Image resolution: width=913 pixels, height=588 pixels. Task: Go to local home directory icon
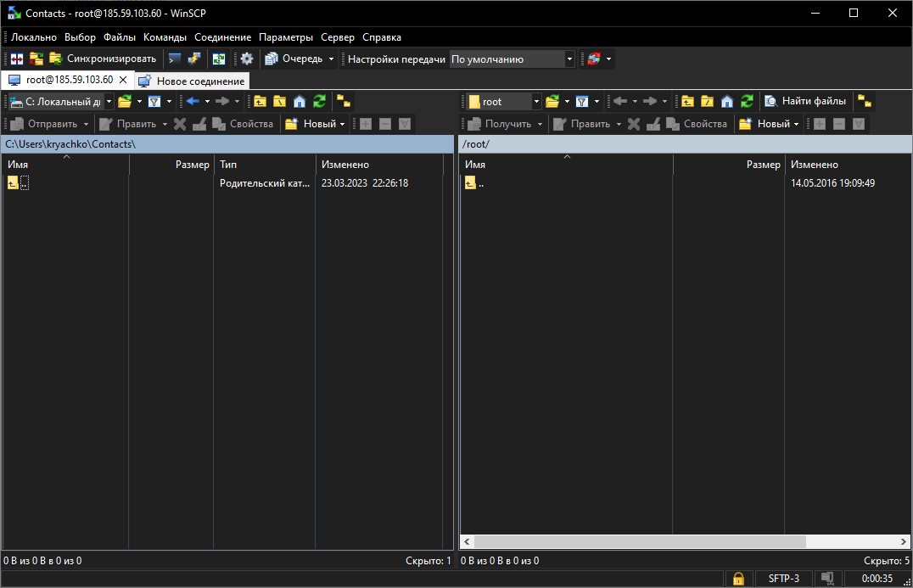(x=300, y=102)
